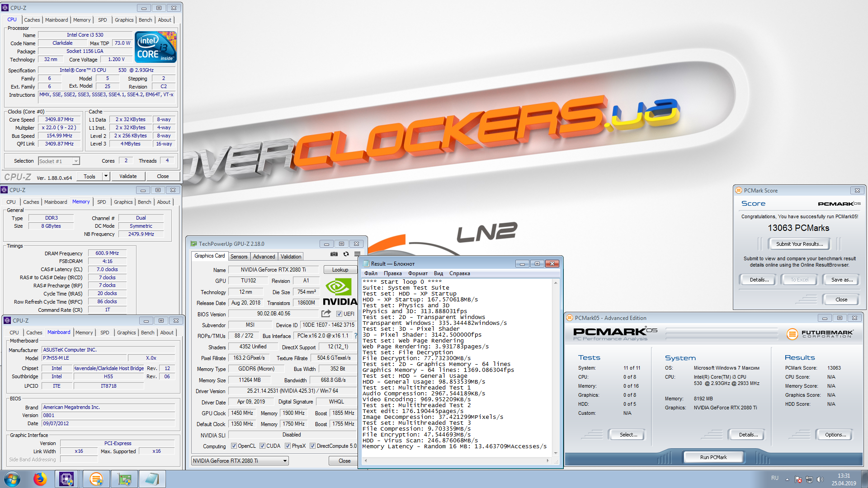Click the Notepad scroll-down arrow

pos(556,453)
